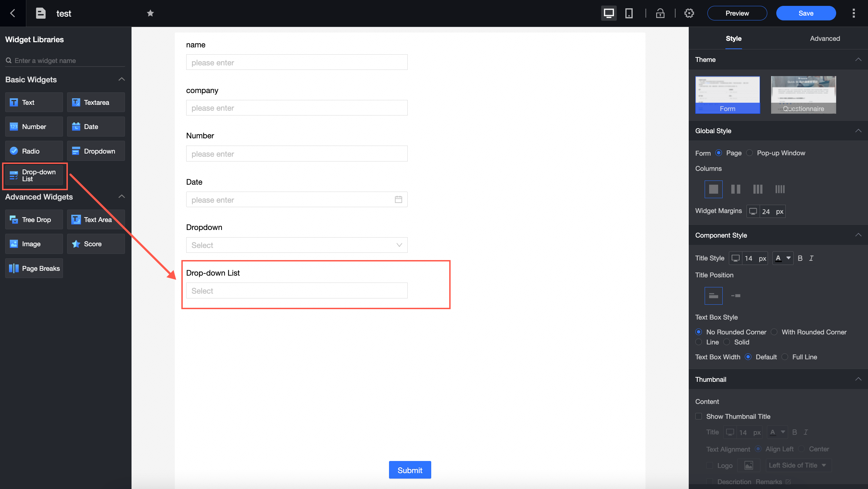Select Pop-up Window form style
This screenshot has width=868, height=489.
tap(749, 153)
